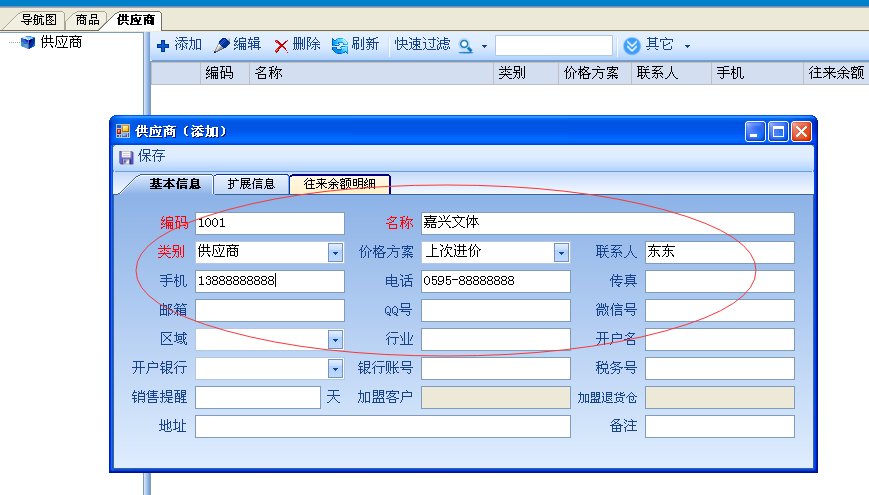Open the Other (其它) menu arrow

pos(687,46)
